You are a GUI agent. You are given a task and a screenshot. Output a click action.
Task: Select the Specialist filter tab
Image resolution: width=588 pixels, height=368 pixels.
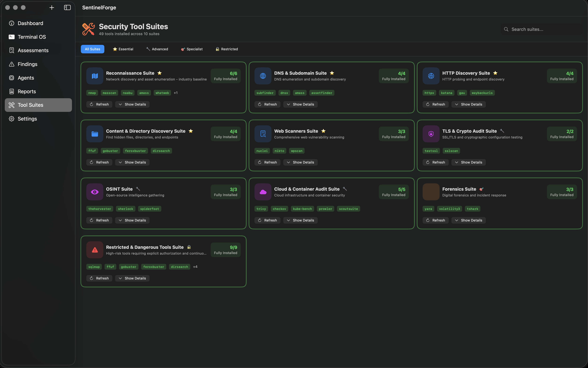tap(192, 49)
